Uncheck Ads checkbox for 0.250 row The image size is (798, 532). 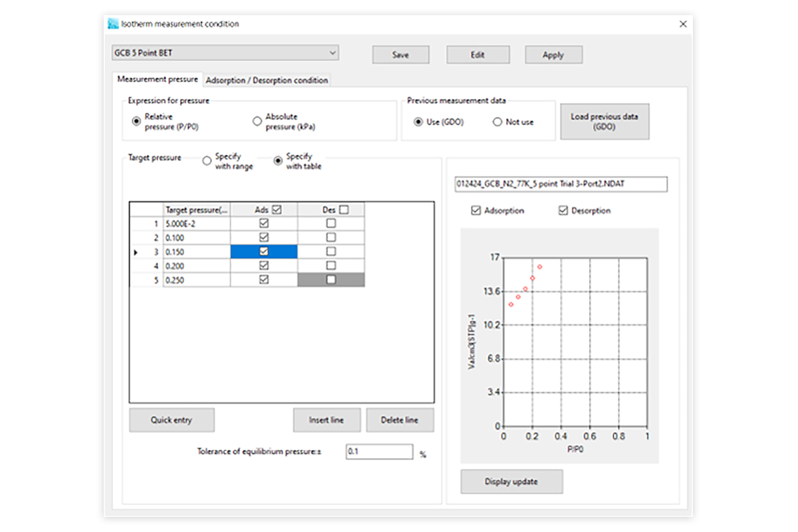coord(264,280)
